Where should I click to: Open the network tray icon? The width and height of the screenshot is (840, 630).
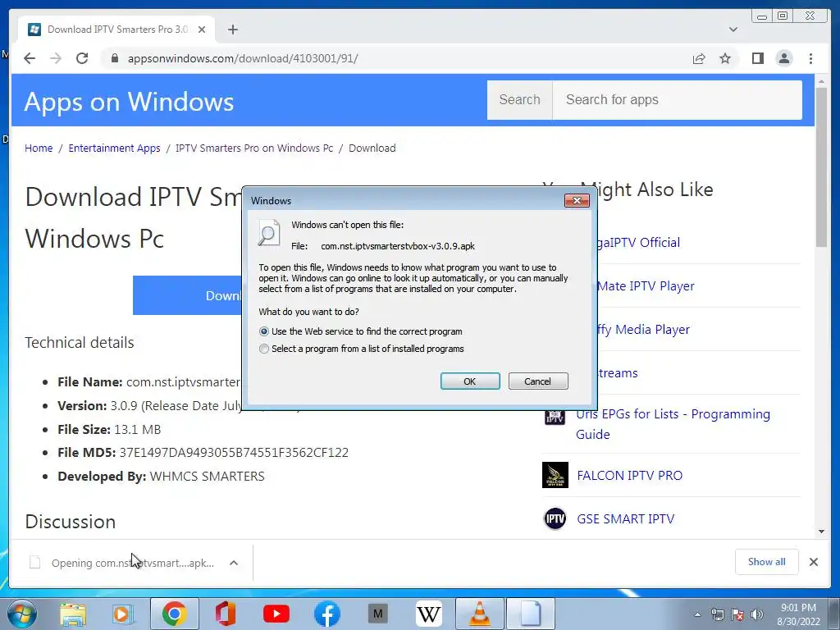[717, 615]
